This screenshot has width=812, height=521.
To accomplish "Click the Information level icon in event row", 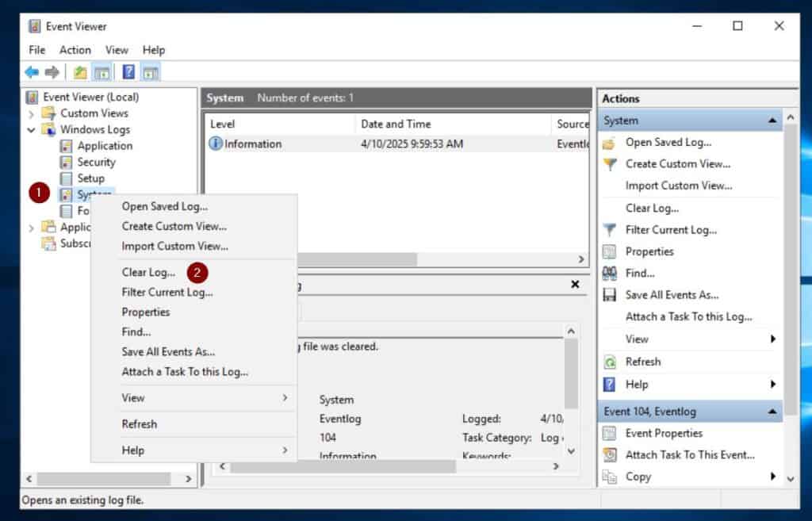I will click(216, 144).
